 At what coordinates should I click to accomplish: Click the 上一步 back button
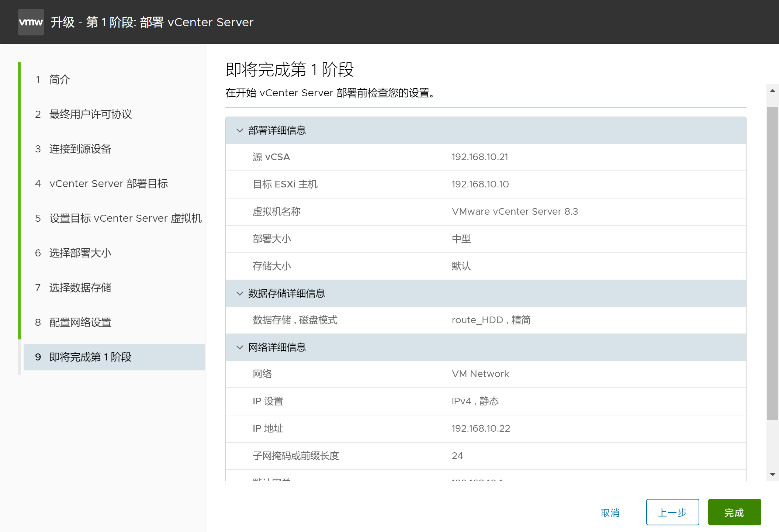point(672,512)
